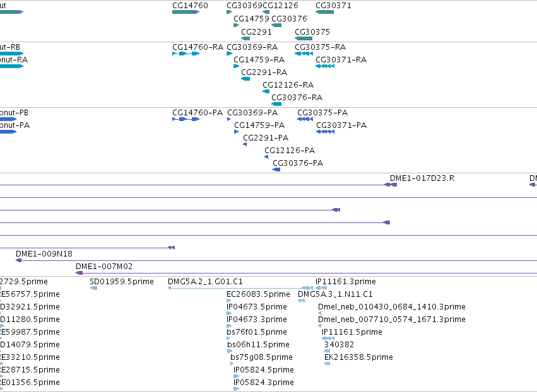This screenshot has width=537, height=392.
Task: Select the CG30371 gene label
Action: (333, 6)
